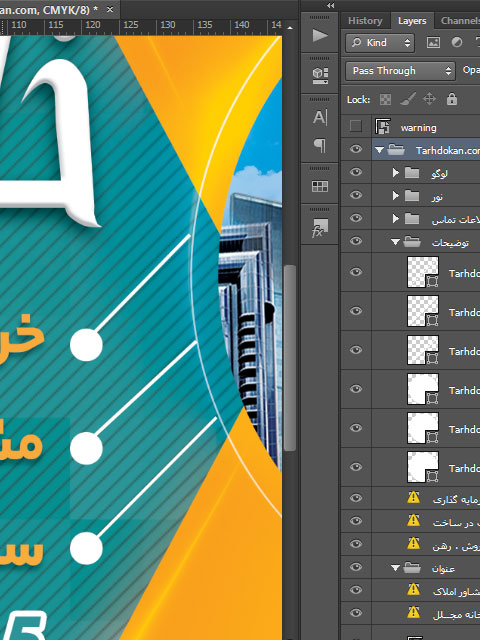
Task: Collapse the توضیحات folder group
Action: [x=395, y=242]
